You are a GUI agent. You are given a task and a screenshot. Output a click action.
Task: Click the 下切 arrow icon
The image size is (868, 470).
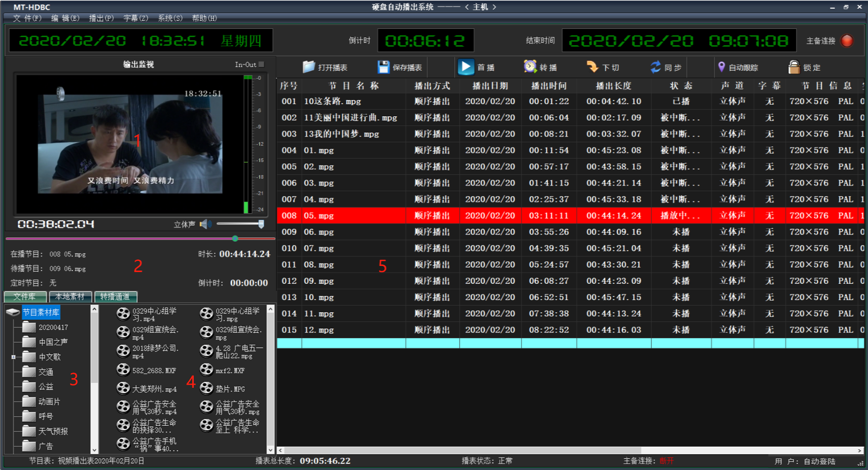593,67
